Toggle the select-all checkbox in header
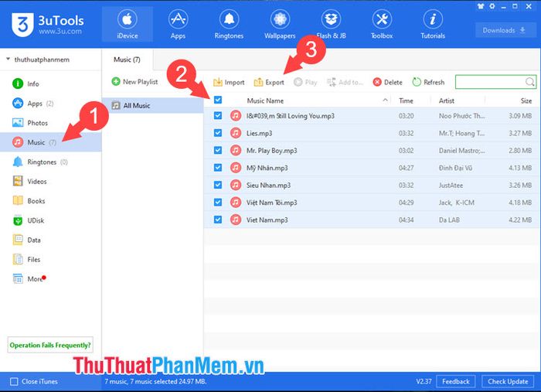 coord(218,100)
